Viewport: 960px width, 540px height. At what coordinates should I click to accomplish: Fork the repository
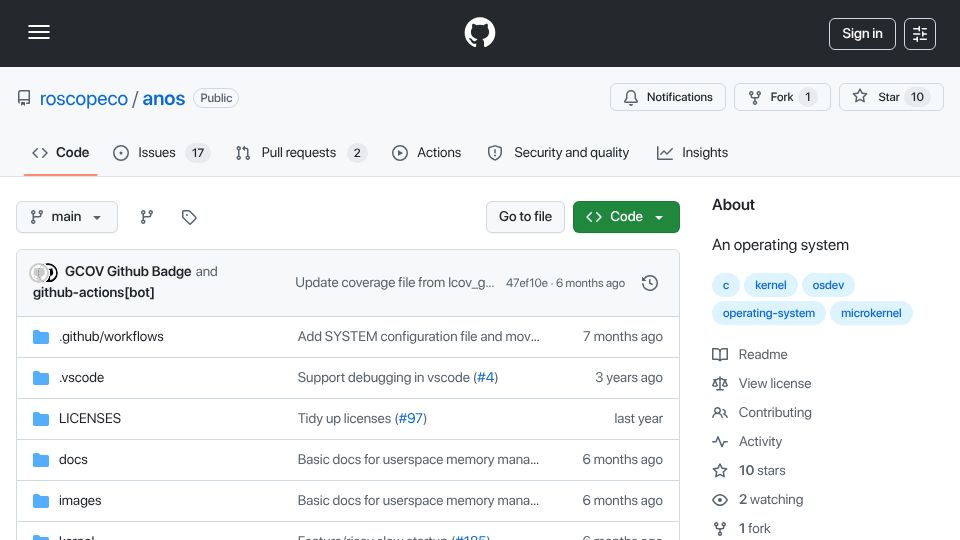coord(782,97)
